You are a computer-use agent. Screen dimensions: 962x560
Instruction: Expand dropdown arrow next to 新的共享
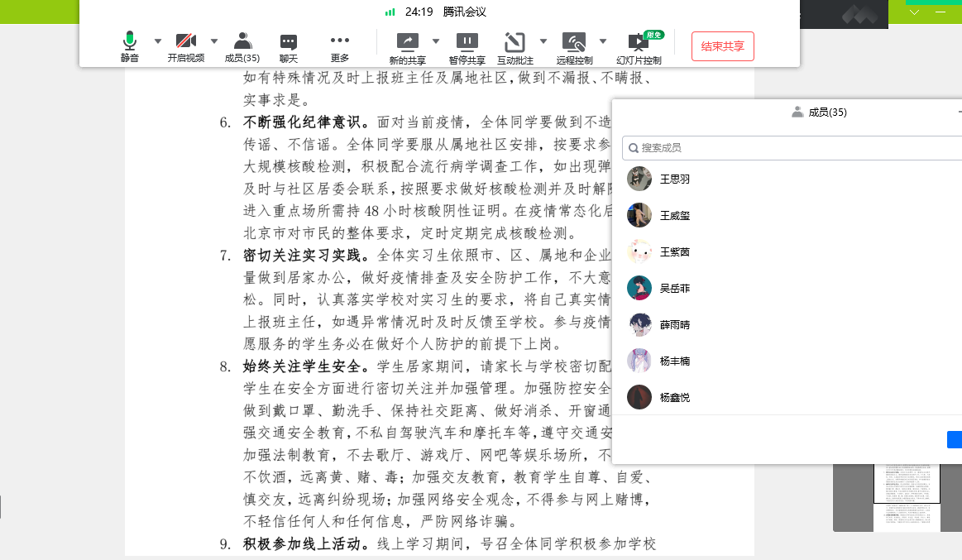[x=436, y=41]
